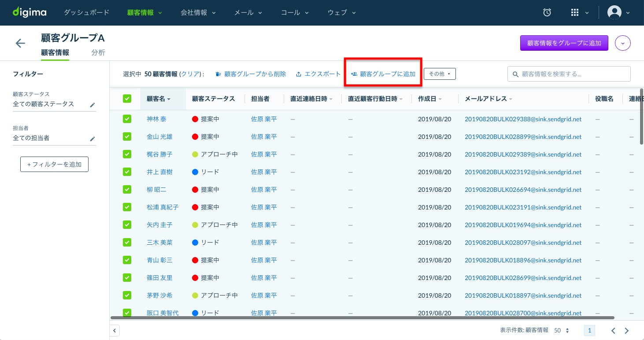This screenshot has width=644, height=340.
Task: Sort by 直近連絡日時 column header
Action: pyautogui.click(x=311, y=99)
